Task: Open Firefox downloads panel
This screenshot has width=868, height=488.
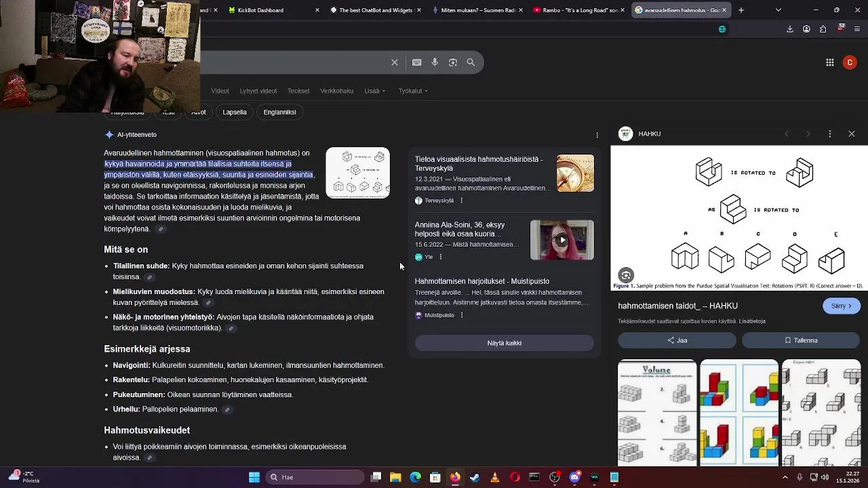Action: click(x=790, y=29)
